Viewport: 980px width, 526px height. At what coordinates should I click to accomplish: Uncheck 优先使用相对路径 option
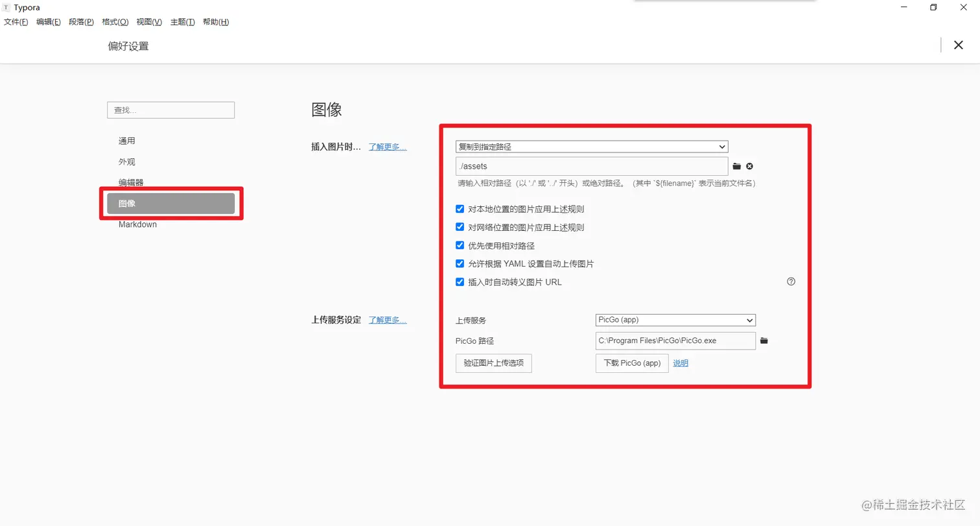pyautogui.click(x=460, y=245)
